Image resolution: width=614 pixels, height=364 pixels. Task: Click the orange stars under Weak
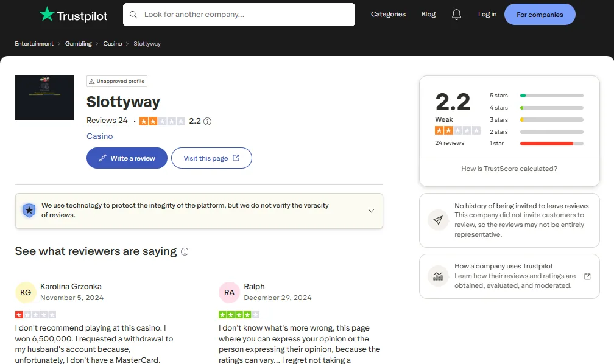click(x=457, y=130)
